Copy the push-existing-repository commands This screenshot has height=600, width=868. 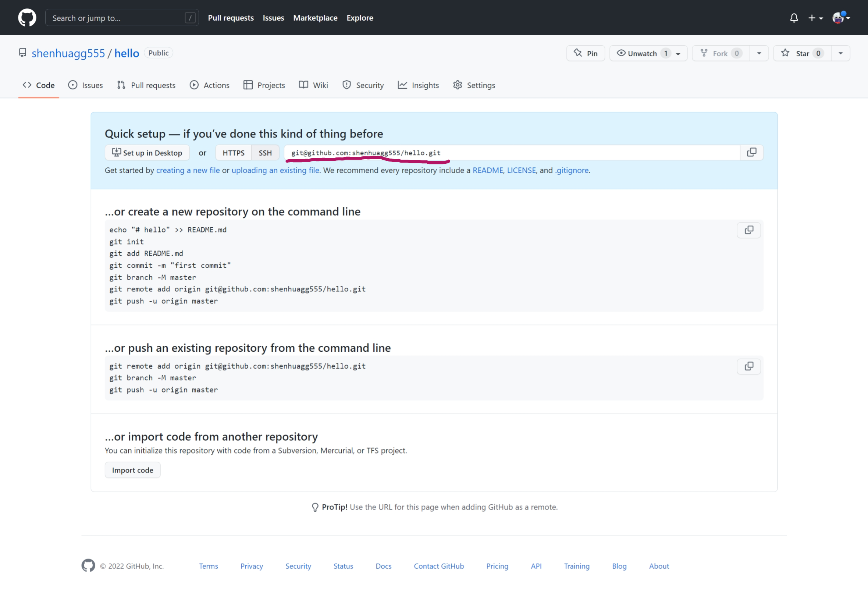(749, 366)
